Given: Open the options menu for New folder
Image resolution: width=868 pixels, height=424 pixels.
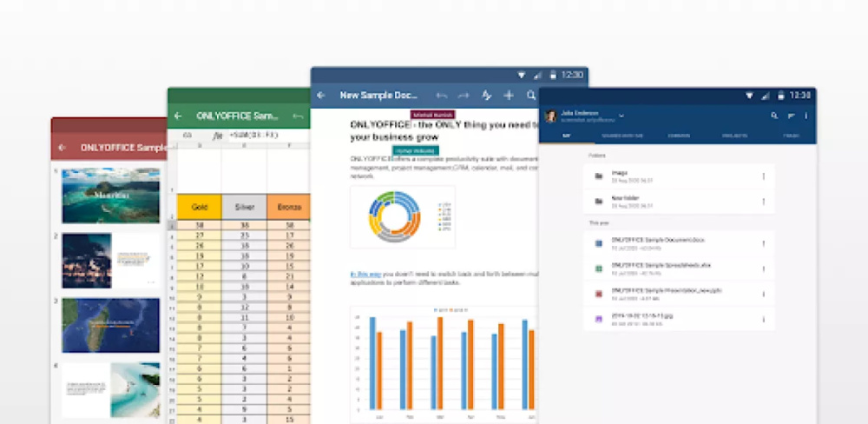Looking at the screenshot, I should [x=764, y=202].
